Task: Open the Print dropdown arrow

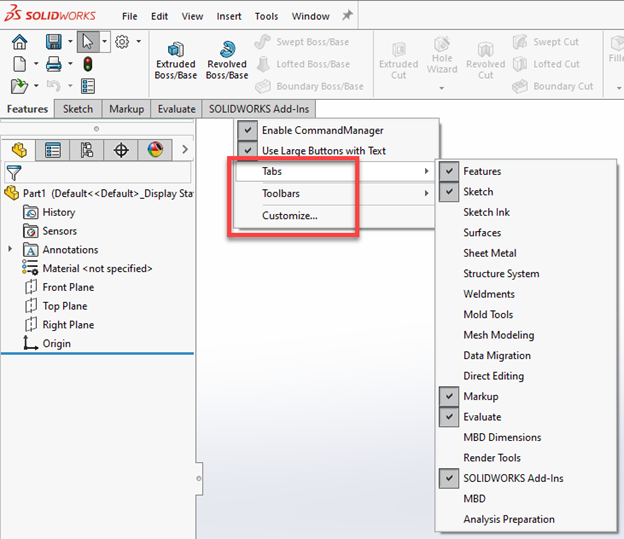Action: [70, 64]
